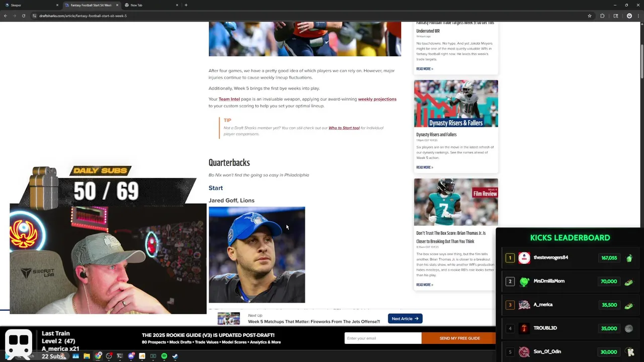Go forward to next page
Image resolution: width=644 pixels, height=362 pixels.
click(14, 16)
